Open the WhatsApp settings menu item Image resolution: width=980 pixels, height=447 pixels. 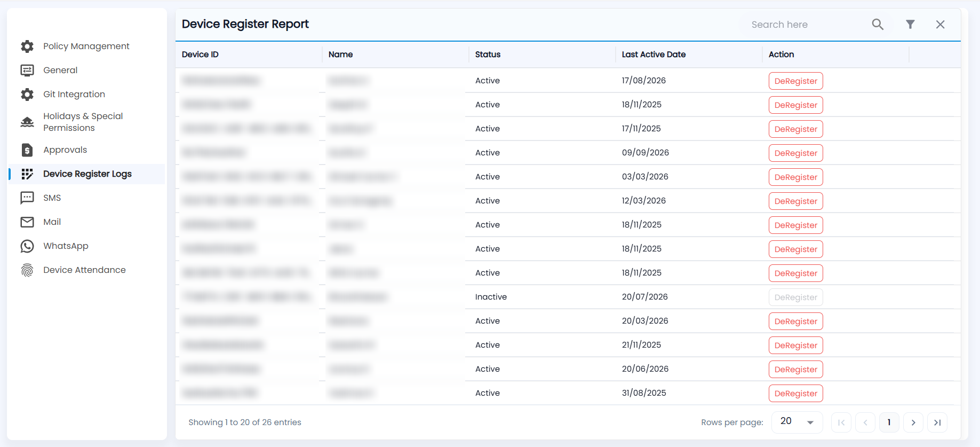86,246
